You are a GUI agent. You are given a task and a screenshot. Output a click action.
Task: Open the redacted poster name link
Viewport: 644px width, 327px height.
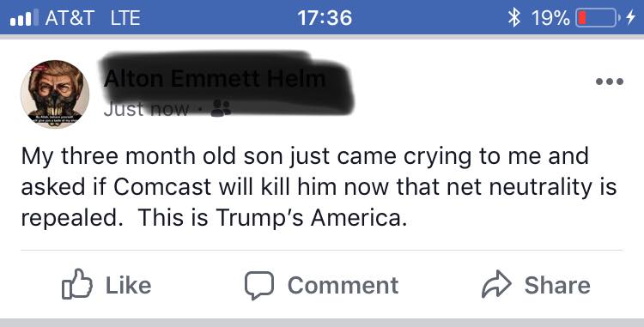(215, 78)
